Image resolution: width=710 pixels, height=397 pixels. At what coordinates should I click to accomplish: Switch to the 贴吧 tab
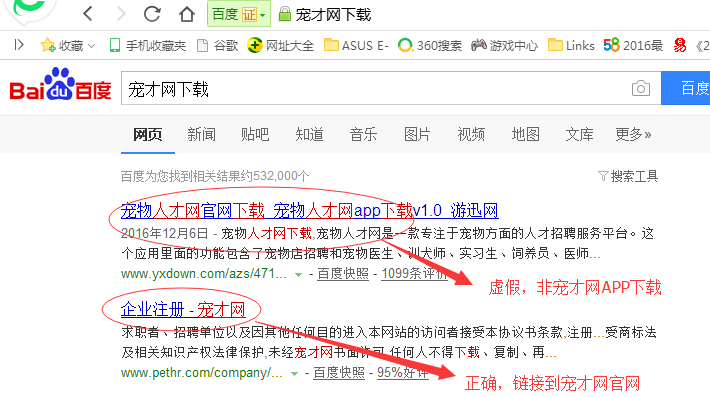pyautogui.click(x=255, y=134)
